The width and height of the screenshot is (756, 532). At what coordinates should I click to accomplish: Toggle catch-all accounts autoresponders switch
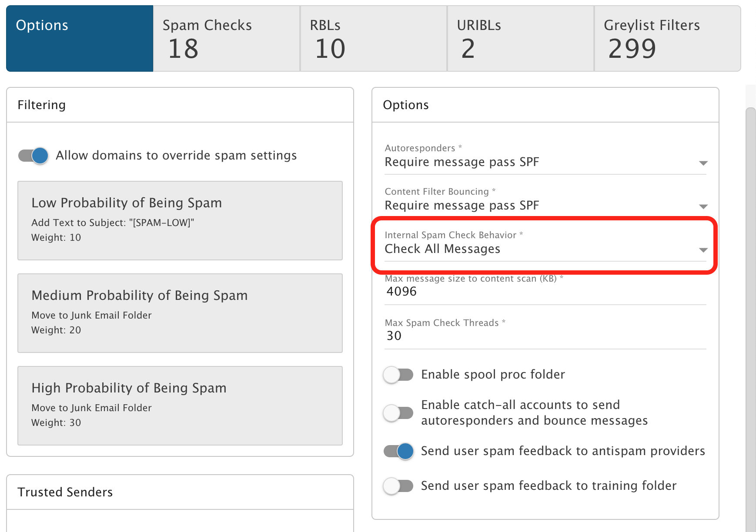tap(398, 412)
